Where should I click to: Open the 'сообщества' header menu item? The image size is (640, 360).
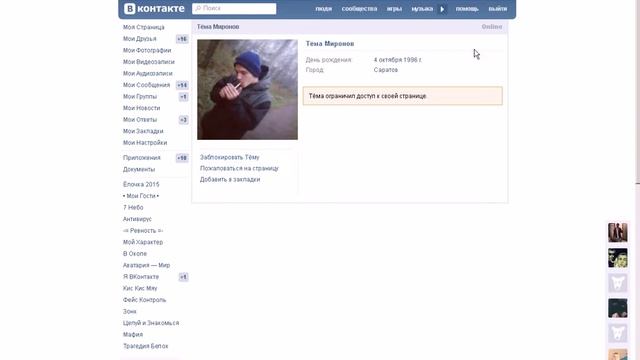click(359, 9)
